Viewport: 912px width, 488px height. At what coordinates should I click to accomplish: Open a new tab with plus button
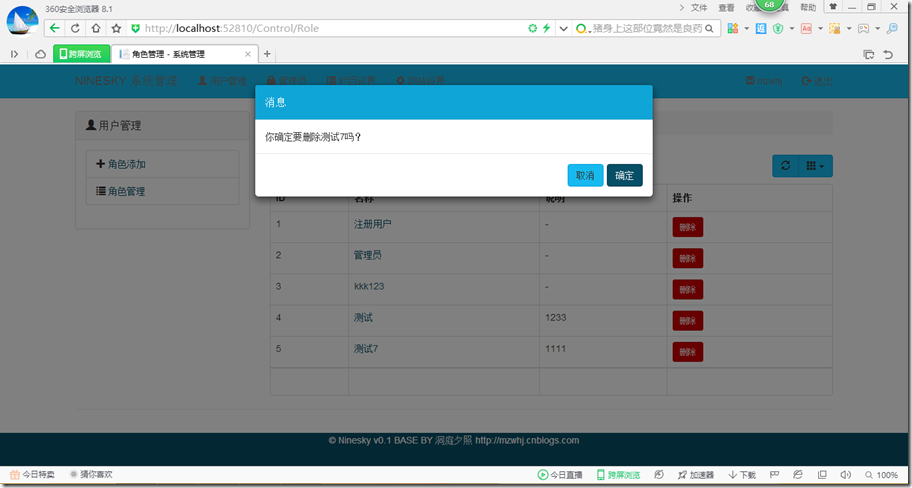click(267, 54)
